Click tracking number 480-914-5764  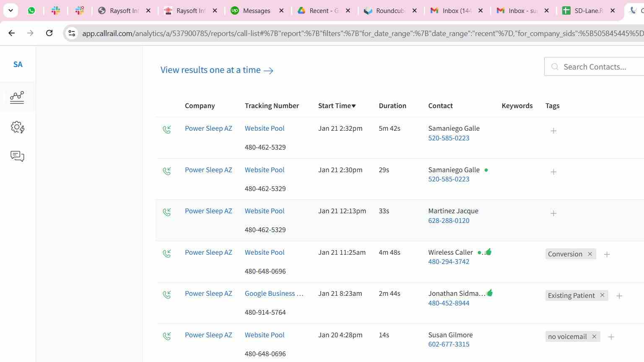(x=265, y=312)
